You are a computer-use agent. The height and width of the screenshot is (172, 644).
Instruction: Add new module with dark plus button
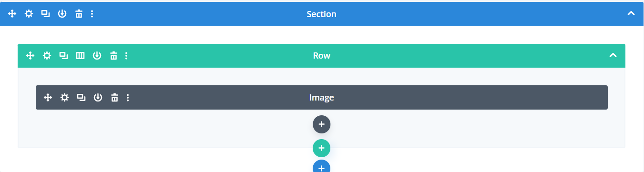point(322,124)
